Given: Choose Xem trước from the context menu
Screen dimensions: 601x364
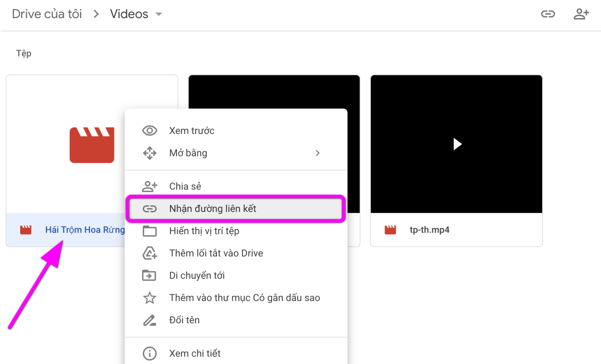Looking at the screenshot, I should coord(191,130).
